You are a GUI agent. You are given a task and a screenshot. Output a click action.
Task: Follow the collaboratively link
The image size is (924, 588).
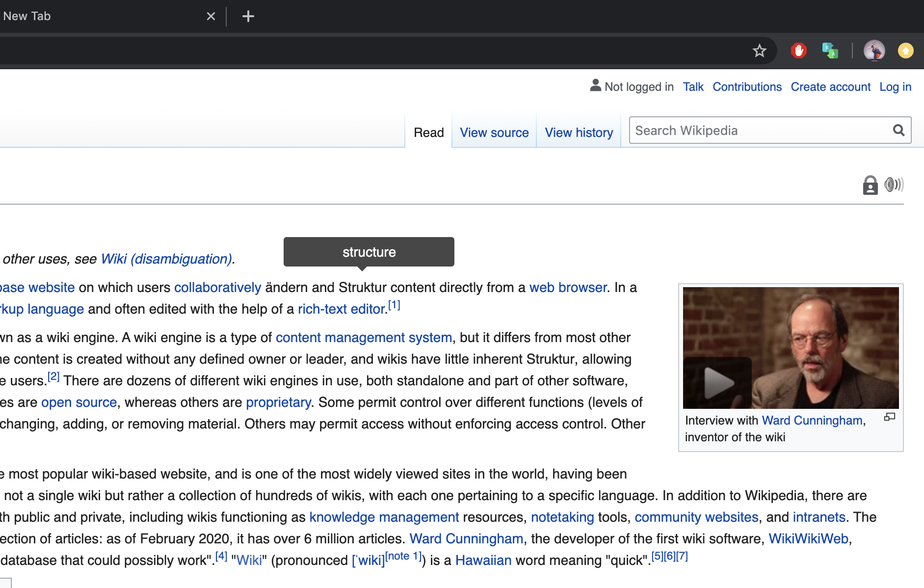[x=217, y=287]
